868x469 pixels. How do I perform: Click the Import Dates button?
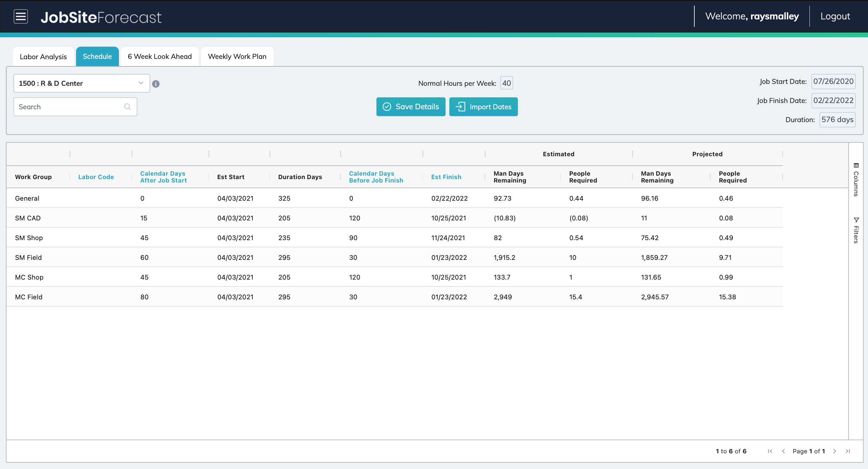tap(483, 106)
